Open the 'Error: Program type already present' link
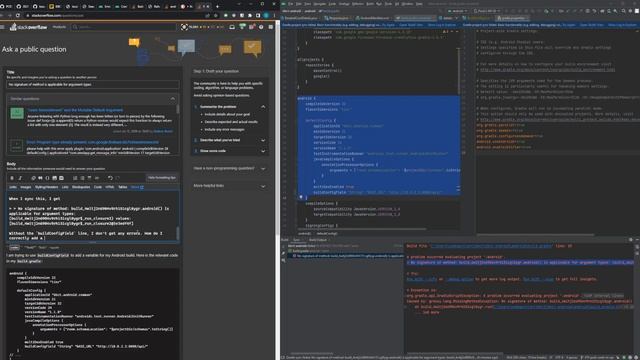Image resolution: width=640 pixels, height=360 pixels. (x=93, y=142)
